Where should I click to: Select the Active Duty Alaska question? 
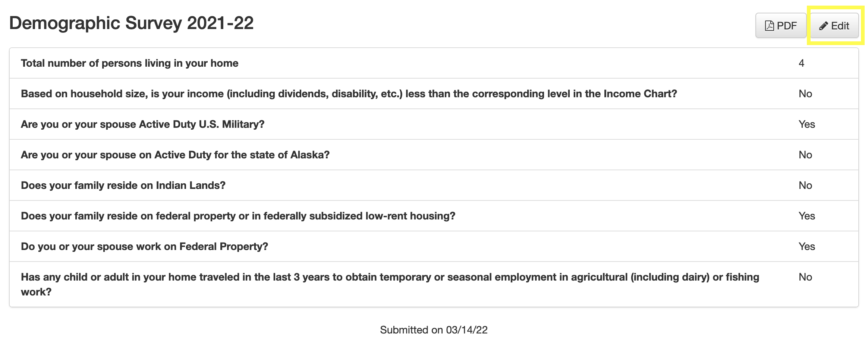click(x=175, y=155)
